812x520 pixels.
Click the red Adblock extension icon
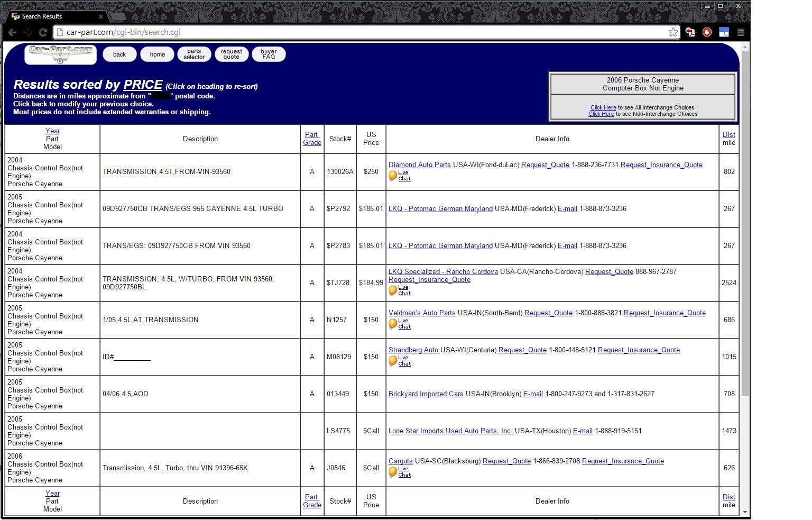(707, 32)
